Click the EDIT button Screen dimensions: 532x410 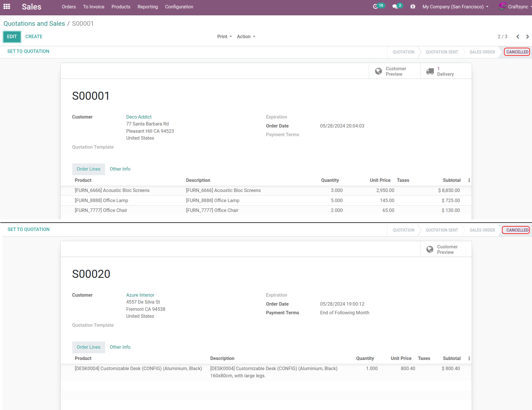[x=12, y=37]
